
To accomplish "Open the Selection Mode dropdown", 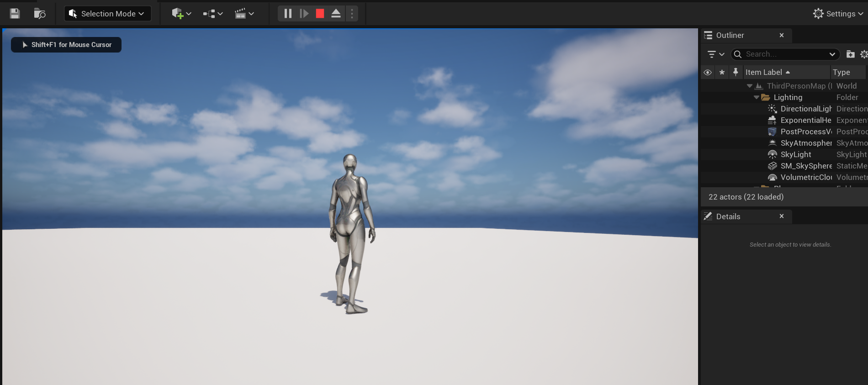I will [x=107, y=14].
